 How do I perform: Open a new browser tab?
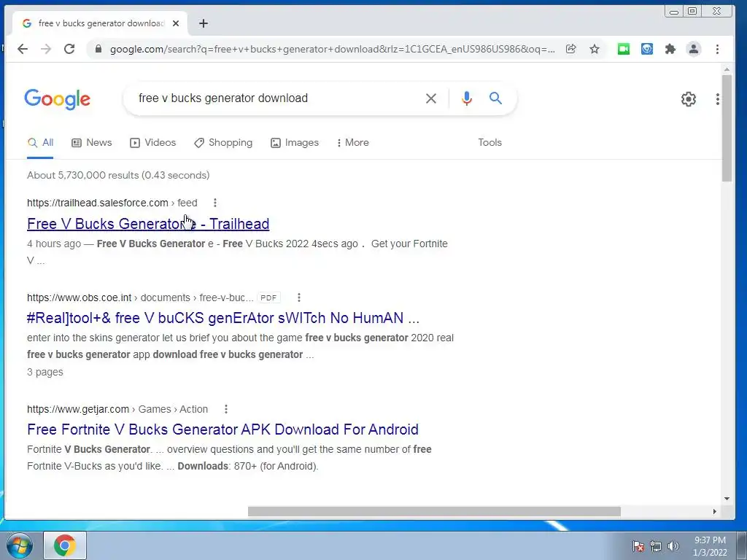[204, 23]
